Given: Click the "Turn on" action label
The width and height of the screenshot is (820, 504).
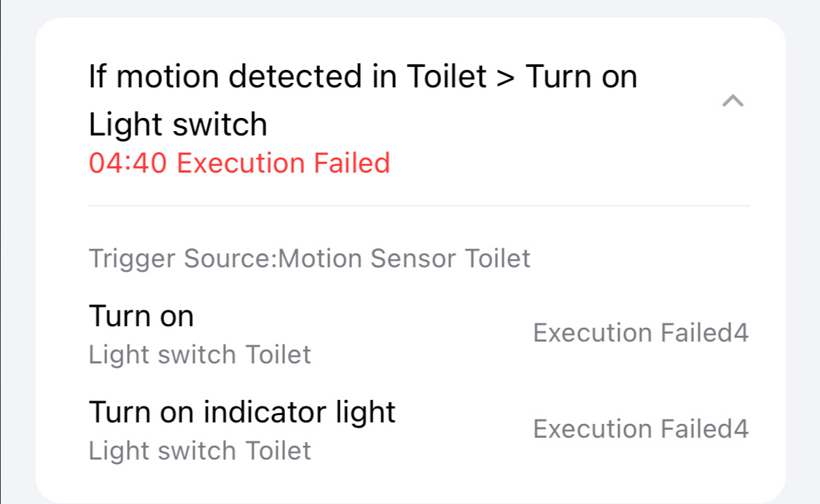Looking at the screenshot, I should [x=141, y=317].
